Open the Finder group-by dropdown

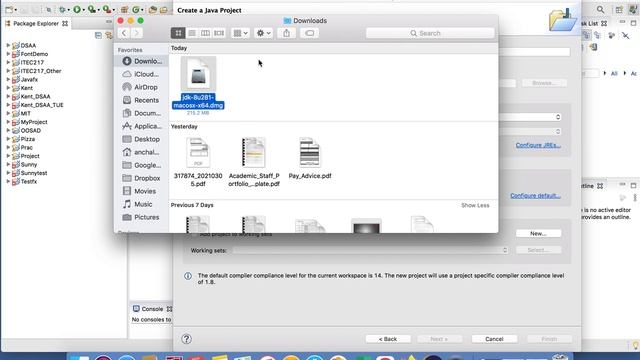240,33
